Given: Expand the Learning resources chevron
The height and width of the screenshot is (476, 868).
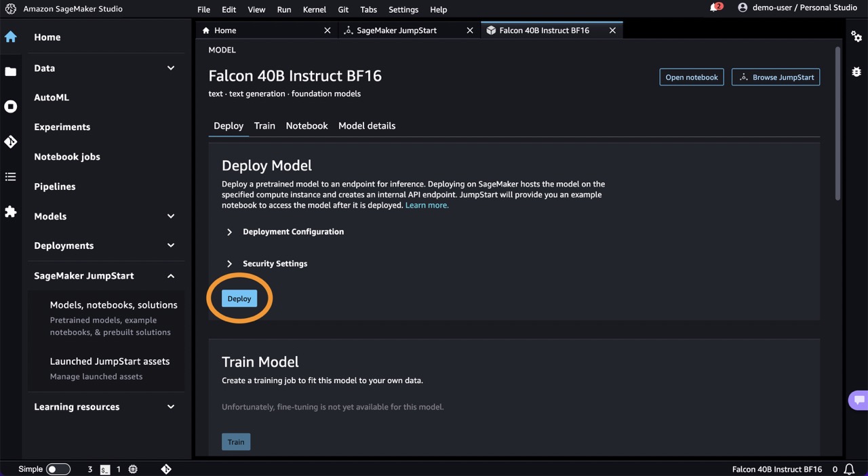Looking at the screenshot, I should 171,407.
